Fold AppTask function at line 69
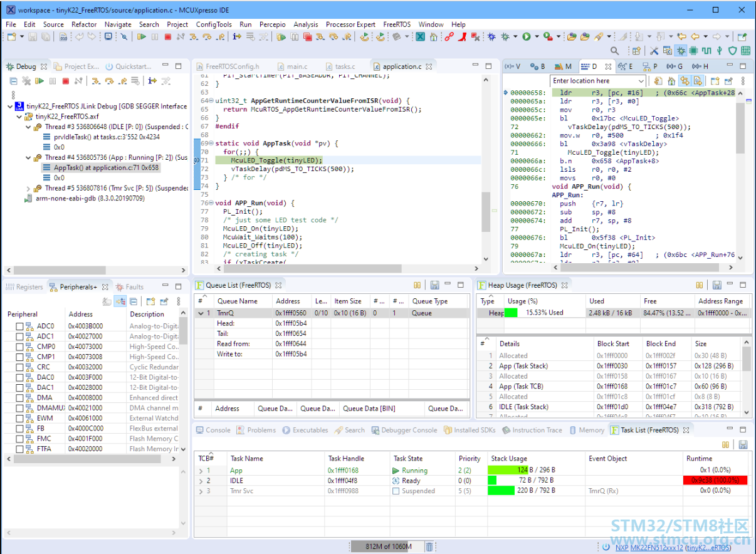 211,144
